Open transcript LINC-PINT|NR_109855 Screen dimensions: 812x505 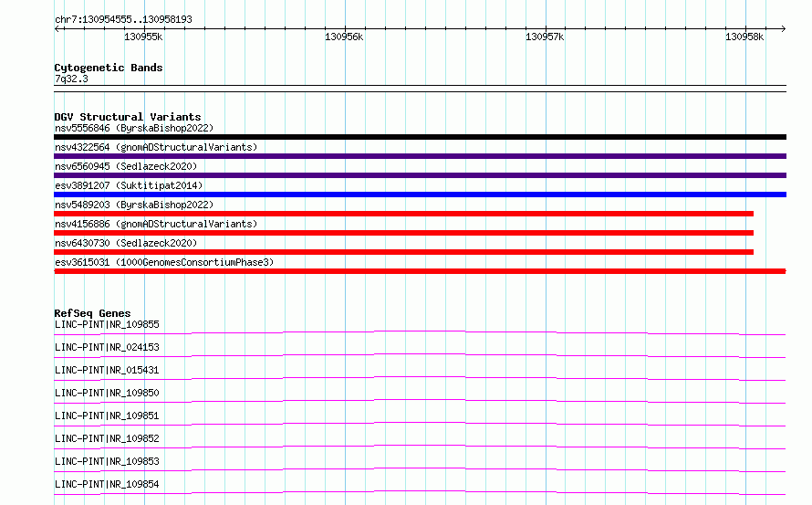click(107, 324)
